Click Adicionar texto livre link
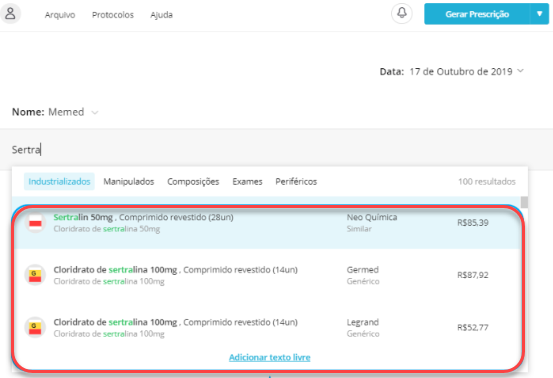This screenshot has width=553, height=378. (x=270, y=357)
